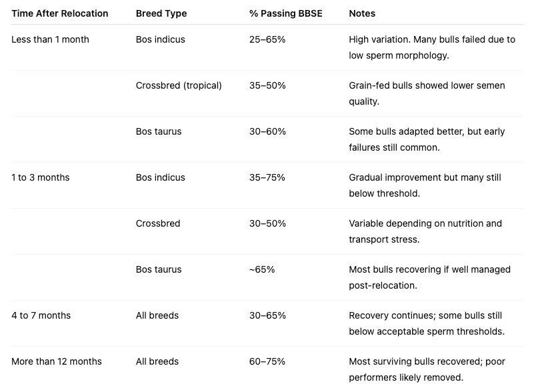Click the note about poor performers removed
Image resolution: width=536 pixels, height=392 pixels.
(427, 369)
